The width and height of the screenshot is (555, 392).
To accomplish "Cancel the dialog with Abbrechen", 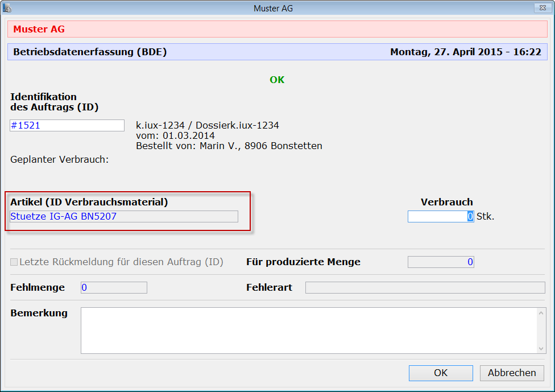I will pos(512,373).
